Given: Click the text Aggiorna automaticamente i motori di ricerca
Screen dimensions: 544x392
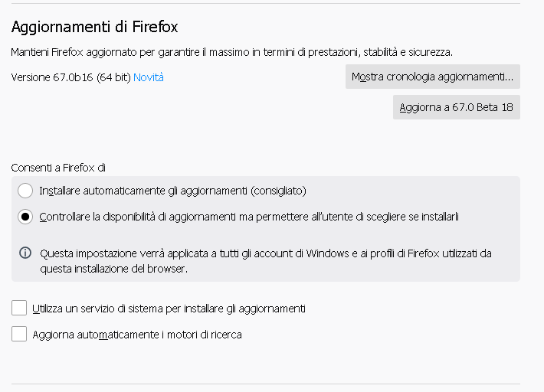Looking at the screenshot, I should (x=137, y=335).
